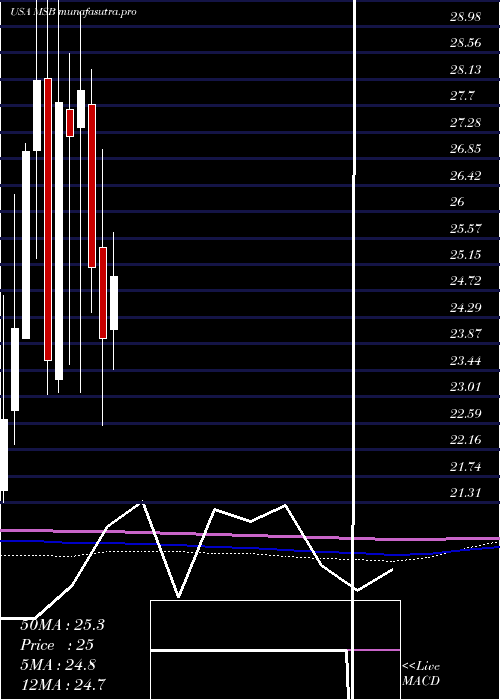Image resolution: width=500 pixels, height=700 pixels.
Task: Click the 5MA : 24.8 readout
Action: point(58,665)
